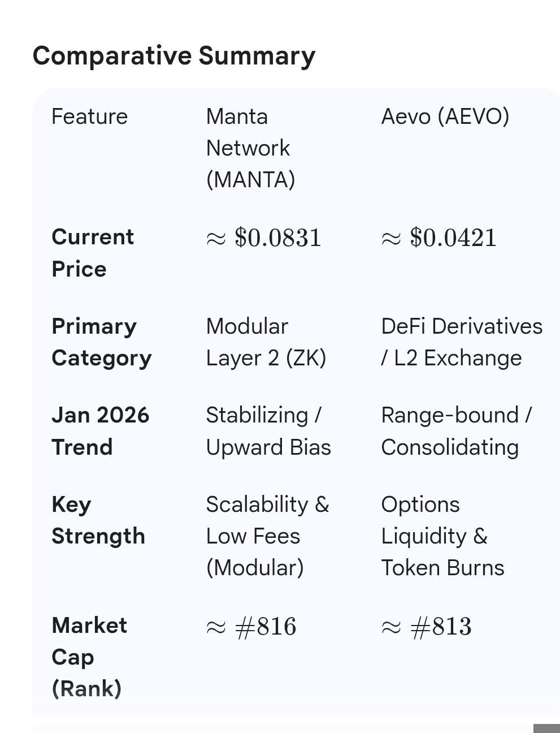
Task: Click the Stabilizing / Upward Bias cell
Action: pyautogui.click(x=268, y=431)
